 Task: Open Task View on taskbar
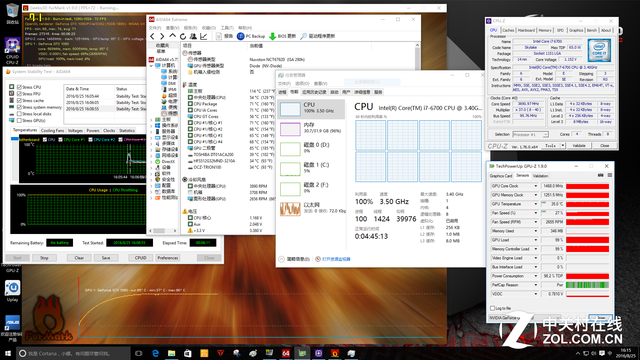tap(138, 353)
